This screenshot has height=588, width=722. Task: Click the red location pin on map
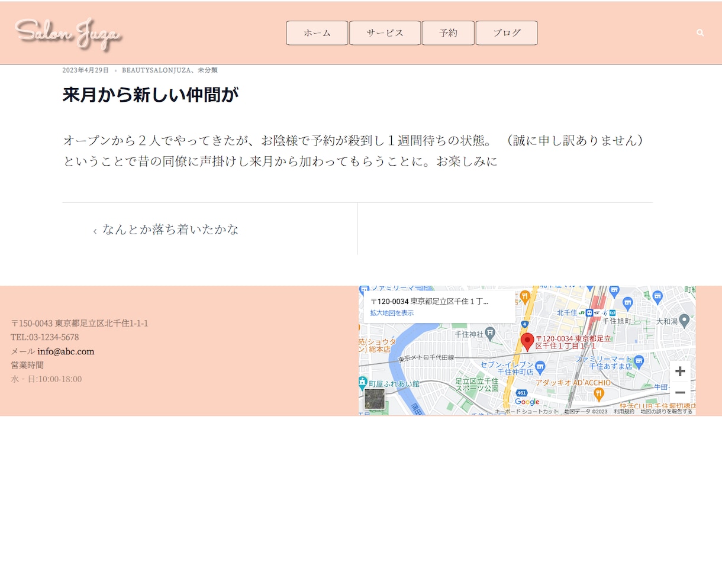tap(527, 342)
